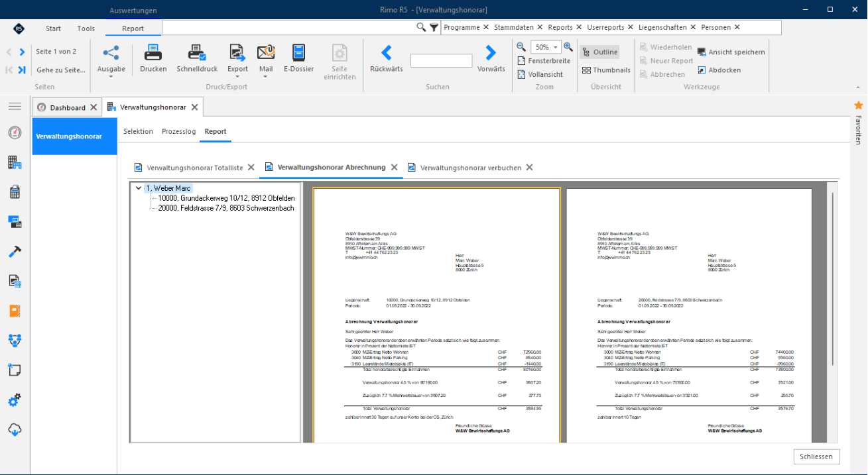Open the buildings module in the sidebar

15,162
